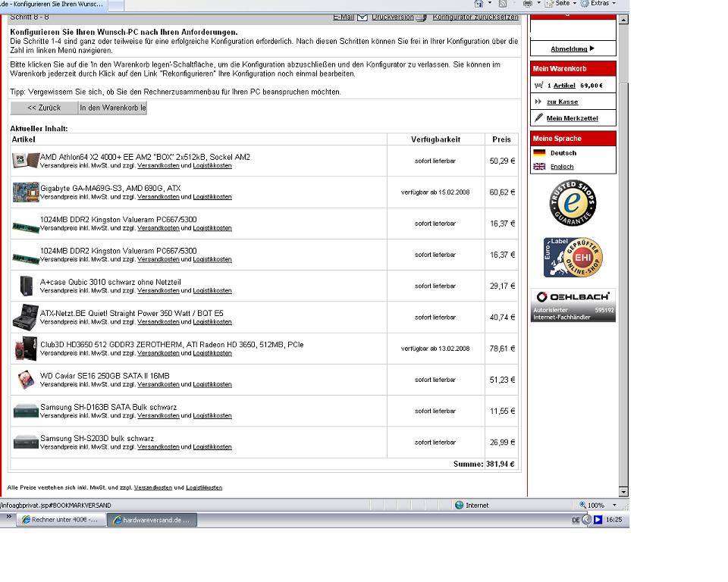Click the Home page icon in toolbar
728x582 pixels.
[479, 3]
